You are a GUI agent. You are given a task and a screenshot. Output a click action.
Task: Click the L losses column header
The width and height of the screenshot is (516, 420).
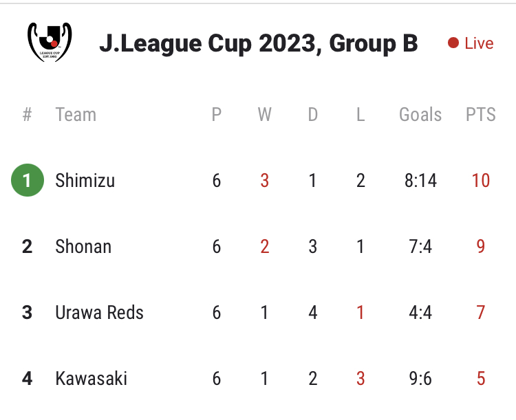[x=361, y=115]
